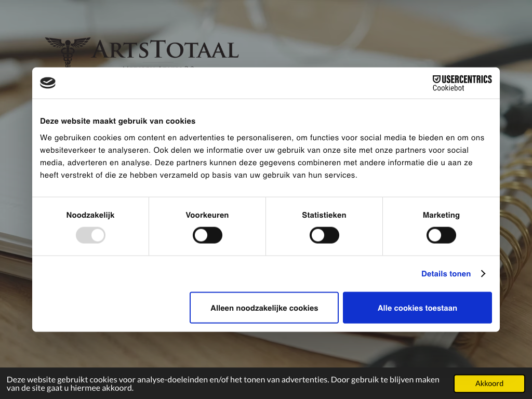Click the ArtsTotaal site title text
532x399 pixels.
click(x=165, y=50)
